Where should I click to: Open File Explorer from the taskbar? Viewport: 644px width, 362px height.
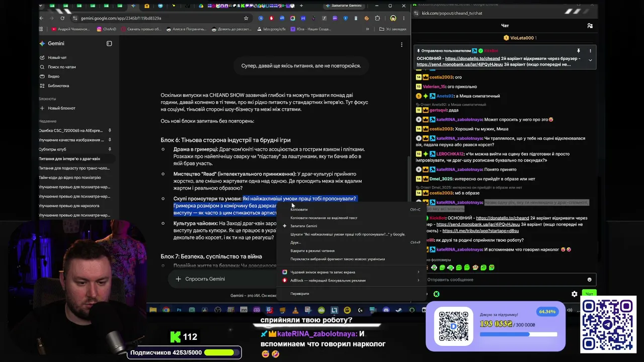[x=153, y=310]
